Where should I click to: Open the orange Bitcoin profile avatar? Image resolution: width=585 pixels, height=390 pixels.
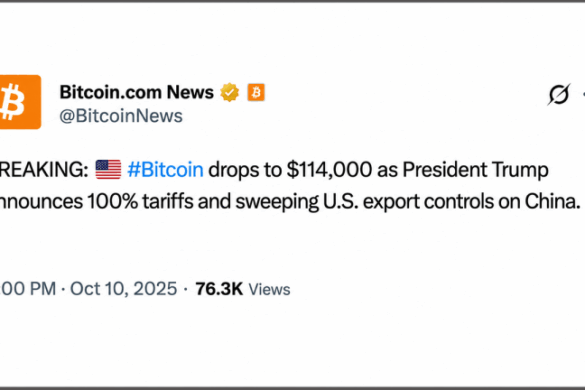(x=20, y=102)
